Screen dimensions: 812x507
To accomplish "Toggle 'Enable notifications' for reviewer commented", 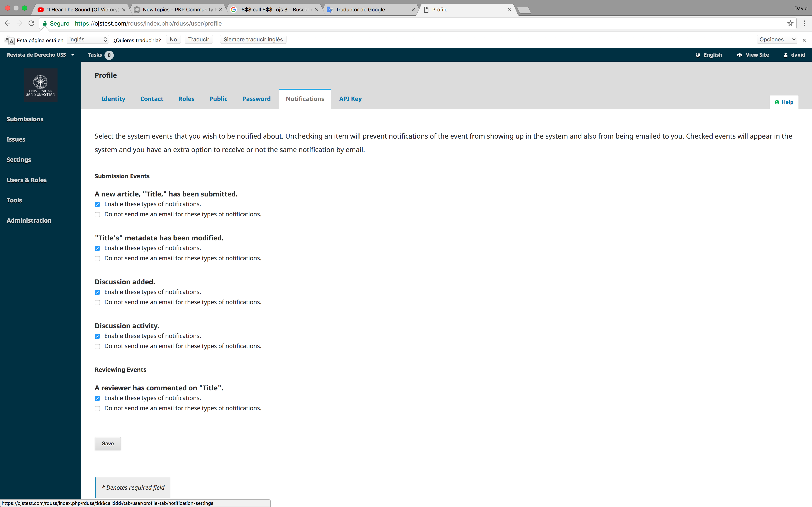I will point(97,398).
